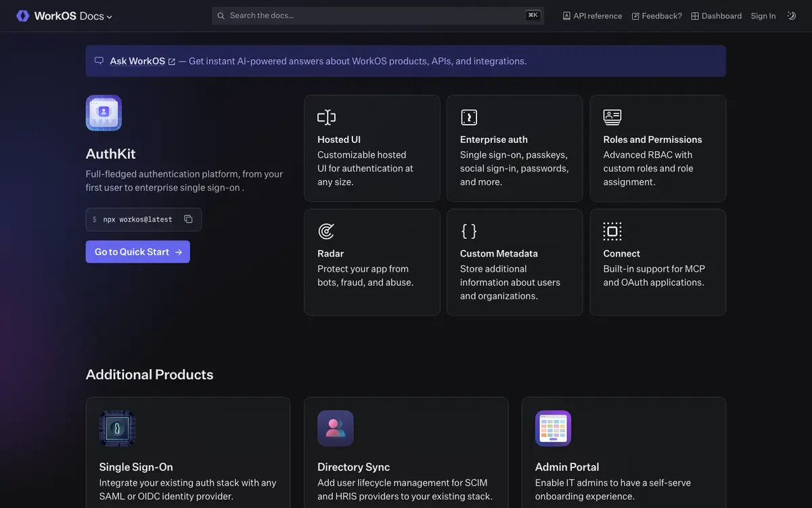This screenshot has width=812, height=508.
Task: Click the Additional Products heading
Action: click(150, 375)
